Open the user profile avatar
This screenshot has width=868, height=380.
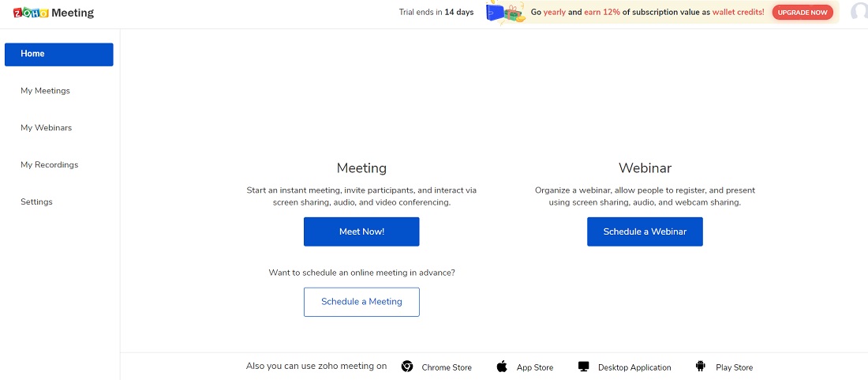click(859, 12)
